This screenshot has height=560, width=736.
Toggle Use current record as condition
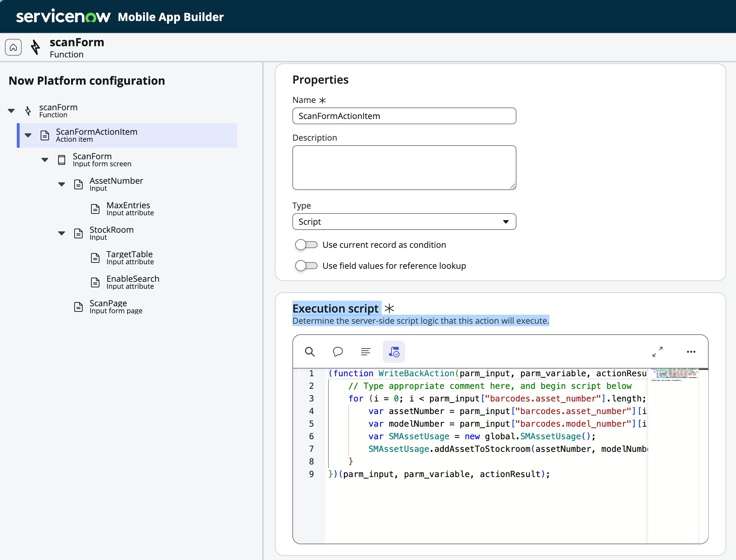pos(306,245)
